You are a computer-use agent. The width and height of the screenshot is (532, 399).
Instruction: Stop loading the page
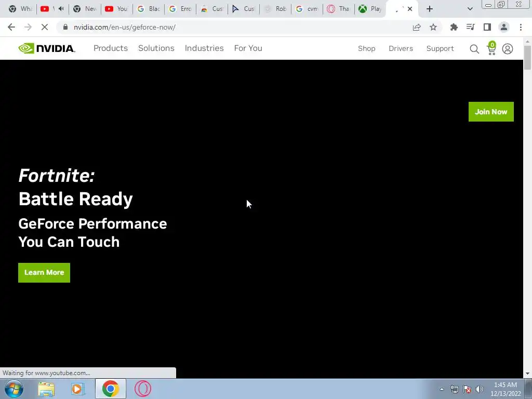click(x=45, y=27)
